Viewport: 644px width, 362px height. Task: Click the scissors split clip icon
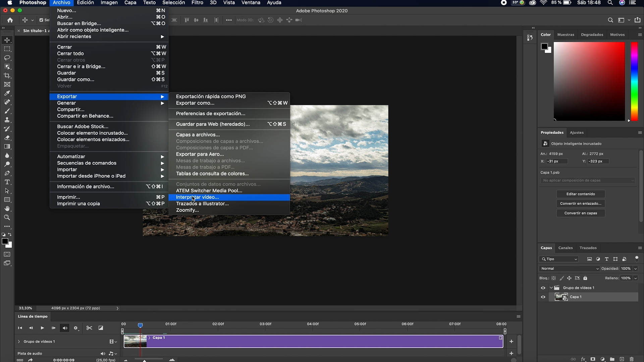[89, 328]
